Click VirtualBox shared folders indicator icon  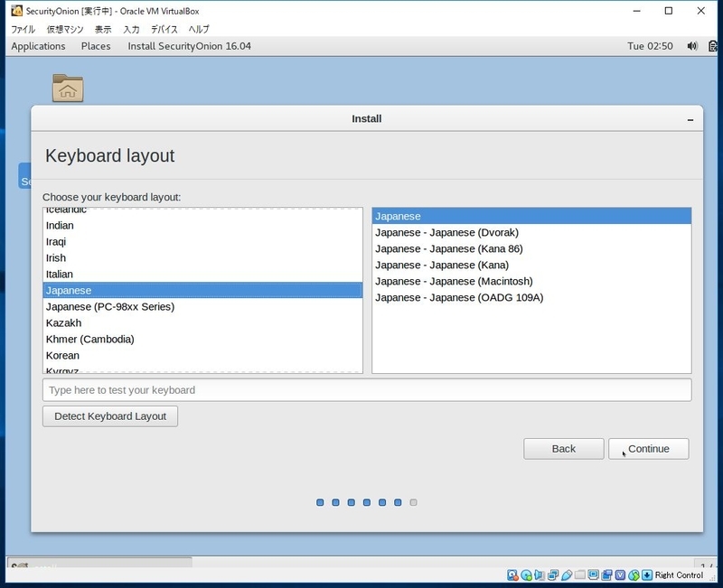580,574
